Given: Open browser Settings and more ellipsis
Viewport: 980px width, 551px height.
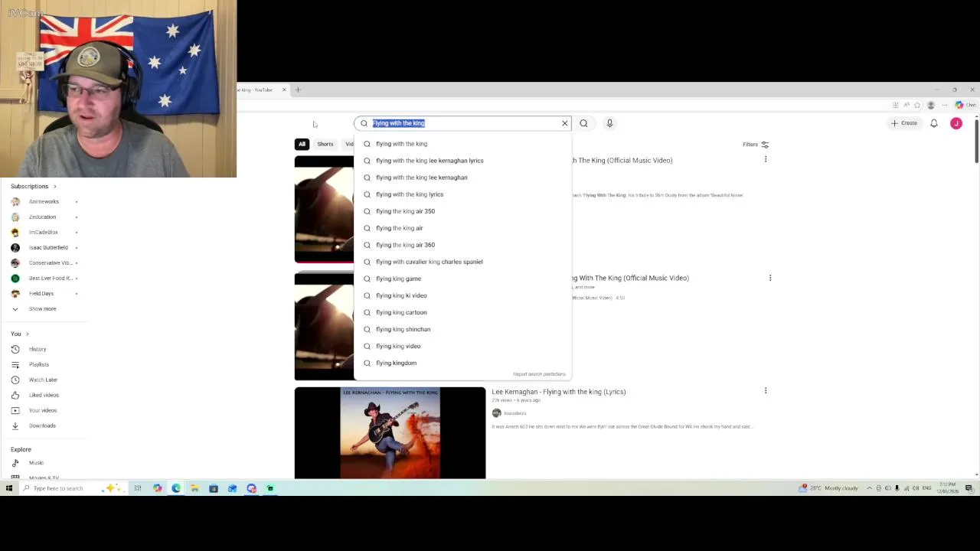Looking at the screenshot, I should click(x=945, y=105).
